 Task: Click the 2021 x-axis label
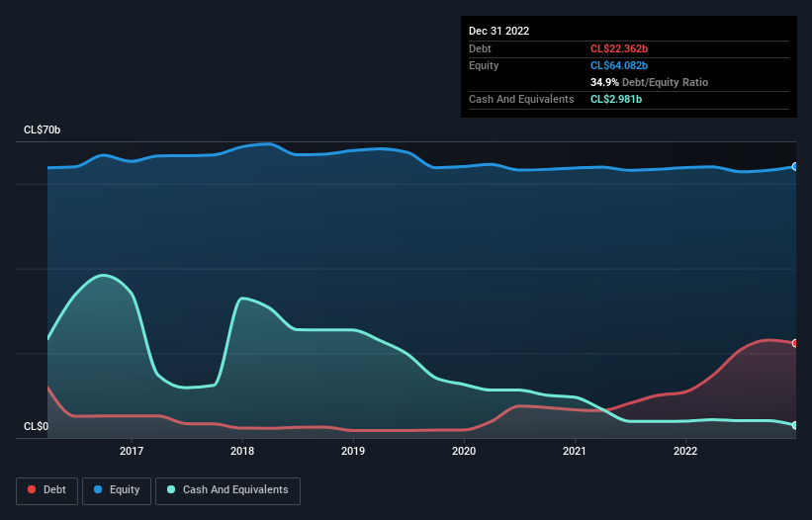click(x=575, y=451)
